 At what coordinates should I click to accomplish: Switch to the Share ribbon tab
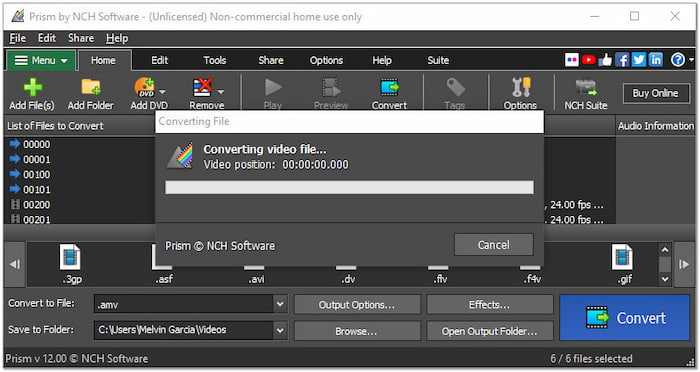coord(271,60)
